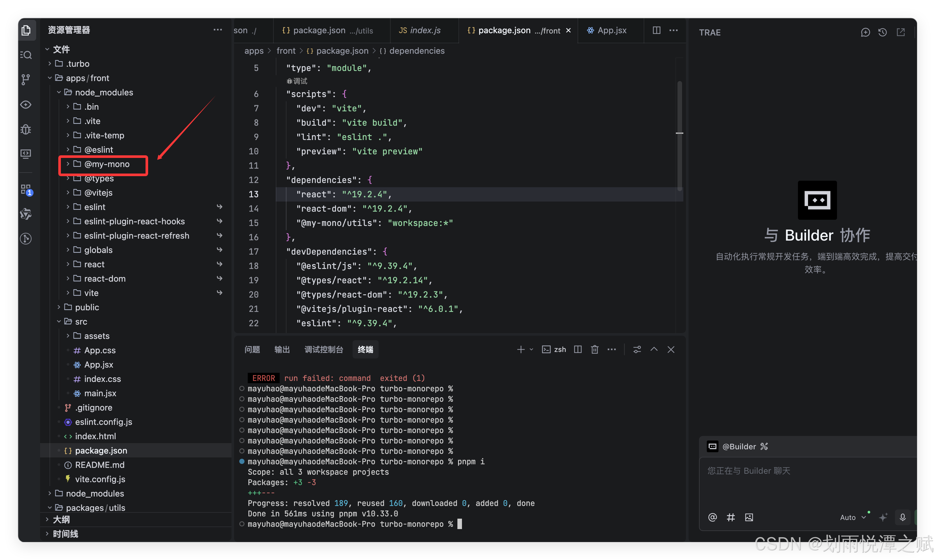The width and height of the screenshot is (935, 560).
Task: Click the kill terminal trash icon
Action: [595, 349]
